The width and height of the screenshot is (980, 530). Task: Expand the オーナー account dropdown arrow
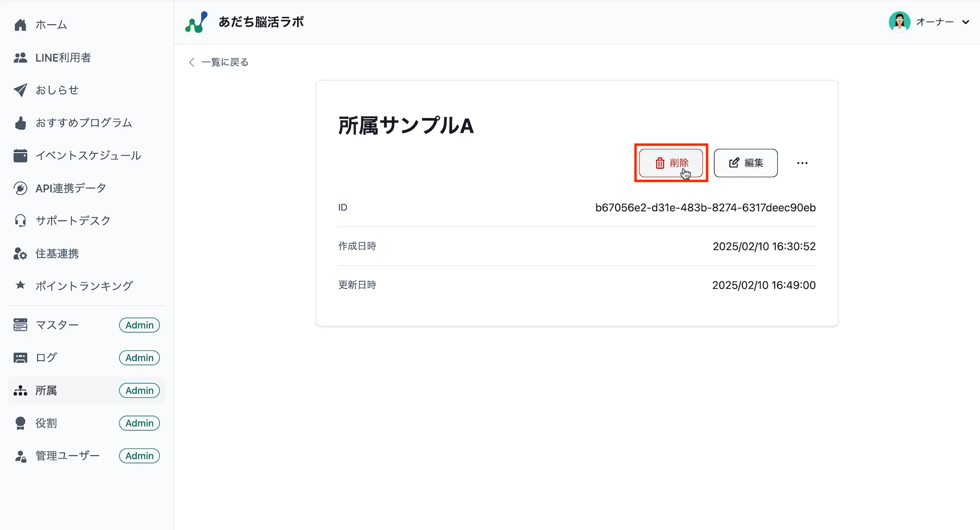pos(965,22)
